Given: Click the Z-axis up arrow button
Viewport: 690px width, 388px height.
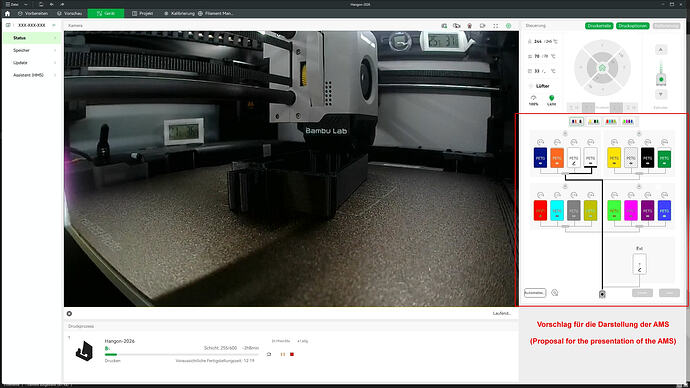Looking at the screenshot, I should click(x=661, y=50).
